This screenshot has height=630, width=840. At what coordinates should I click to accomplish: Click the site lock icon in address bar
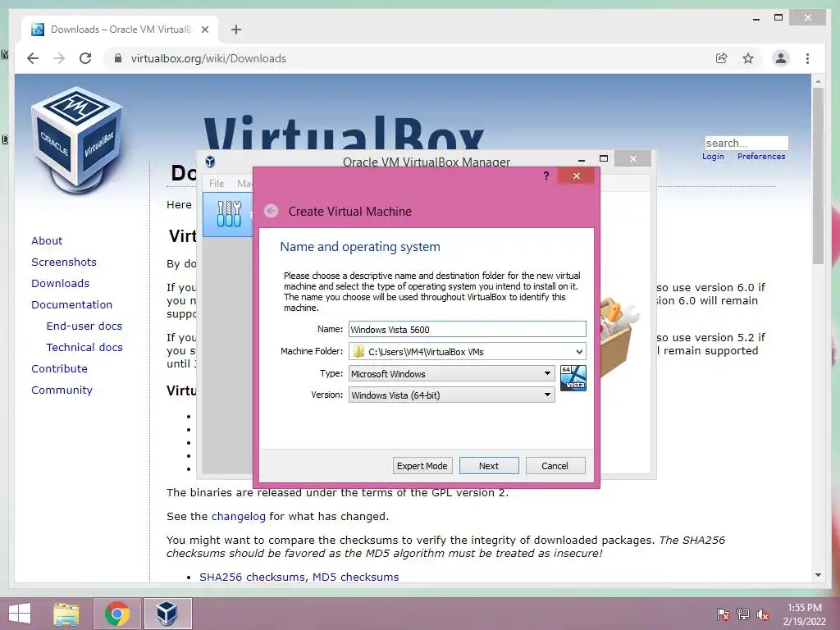118,58
